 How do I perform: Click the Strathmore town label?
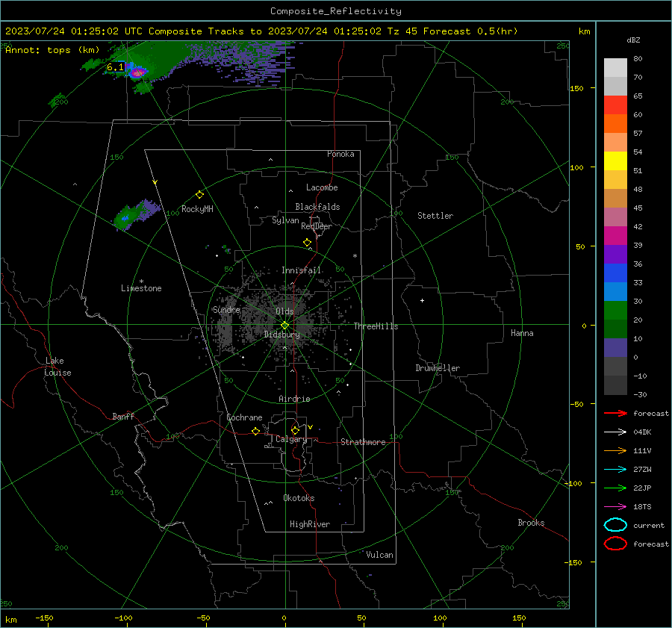(x=363, y=442)
